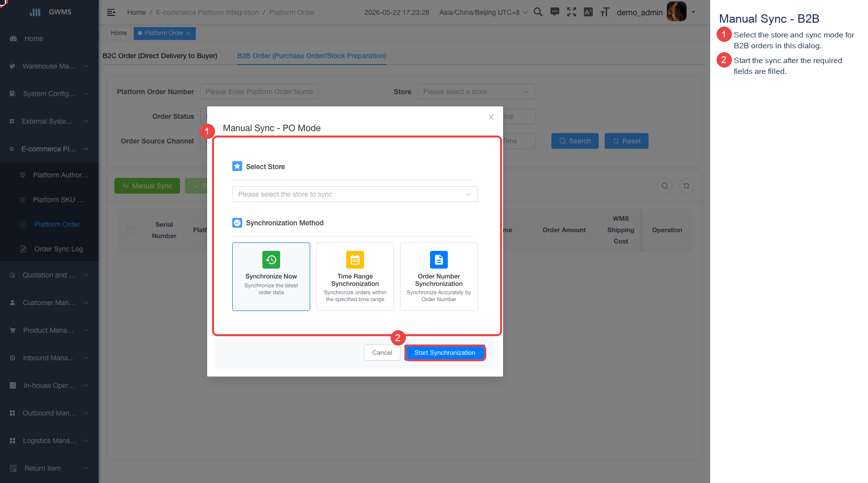This screenshot has height=483, width=868.
Task: Expand Warehouse Management sidebar menu
Action: coord(49,66)
